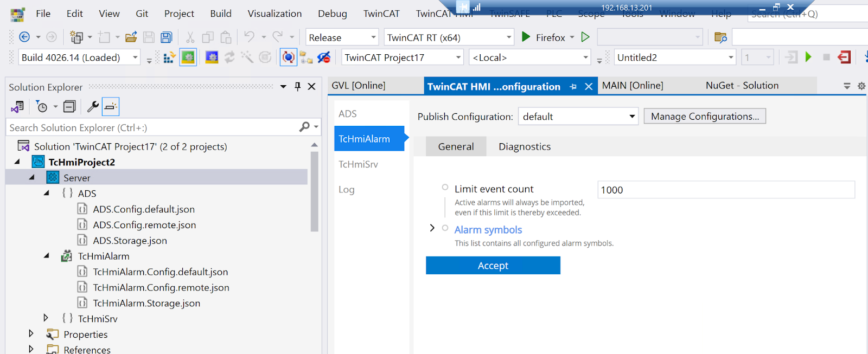Open the Build menu
Viewport: 868px width, 354px height.
coord(221,14)
